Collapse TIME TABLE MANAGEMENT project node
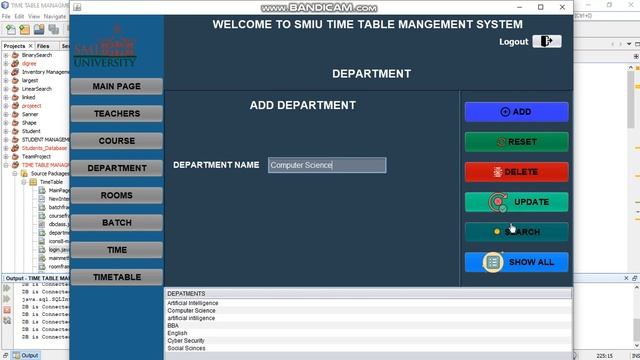The width and height of the screenshot is (640, 360). tap(6, 165)
